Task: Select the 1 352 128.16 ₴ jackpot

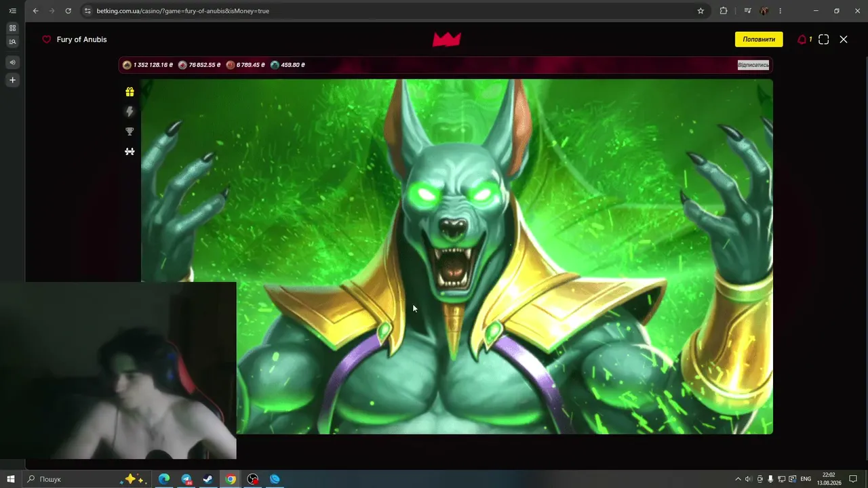Action: tap(148, 65)
